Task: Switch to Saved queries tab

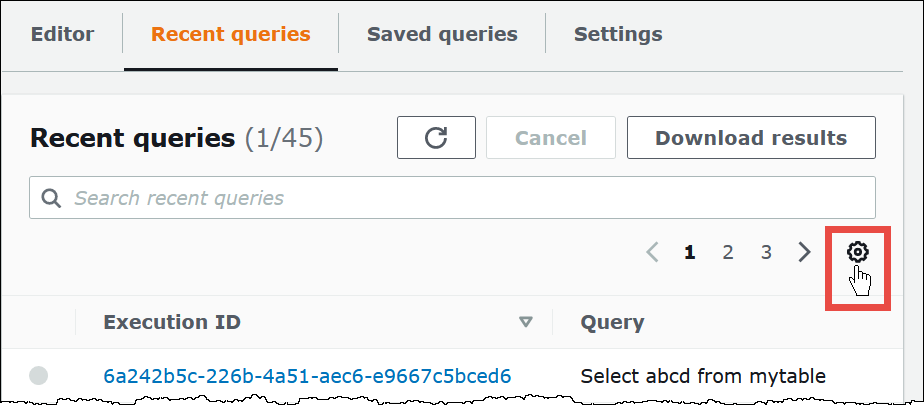Action: [x=442, y=34]
